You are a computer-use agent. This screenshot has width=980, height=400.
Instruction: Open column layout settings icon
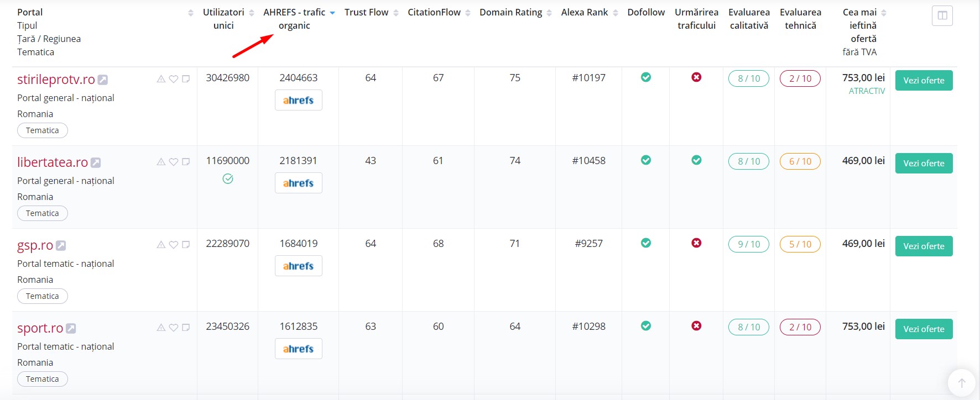[942, 15]
